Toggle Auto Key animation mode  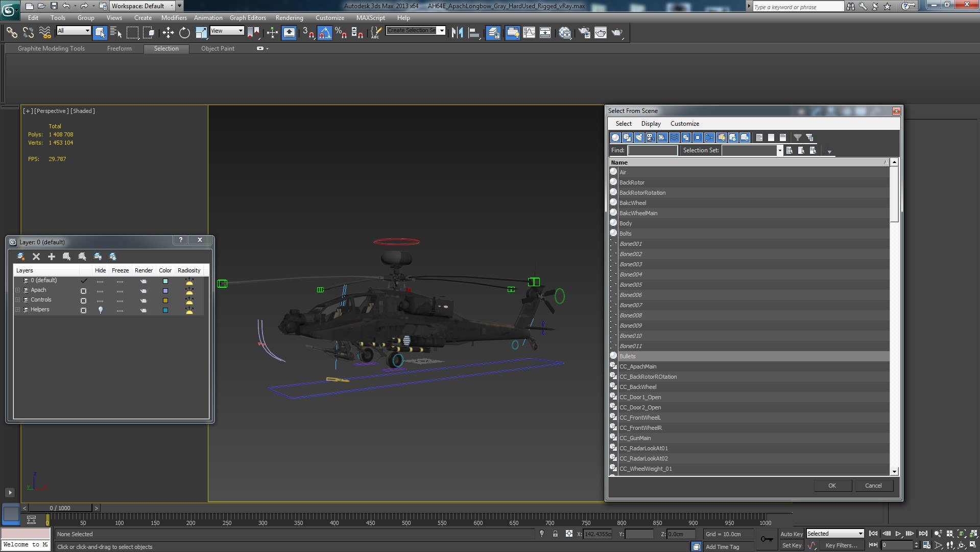791,534
